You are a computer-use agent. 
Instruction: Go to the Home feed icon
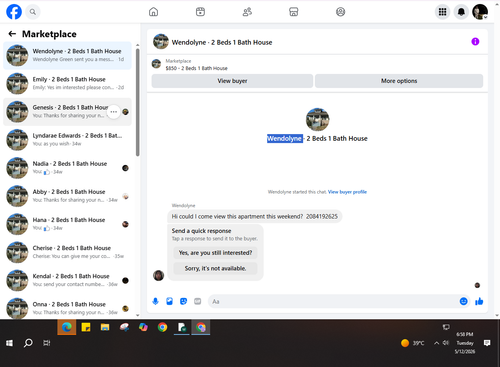click(153, 12)
